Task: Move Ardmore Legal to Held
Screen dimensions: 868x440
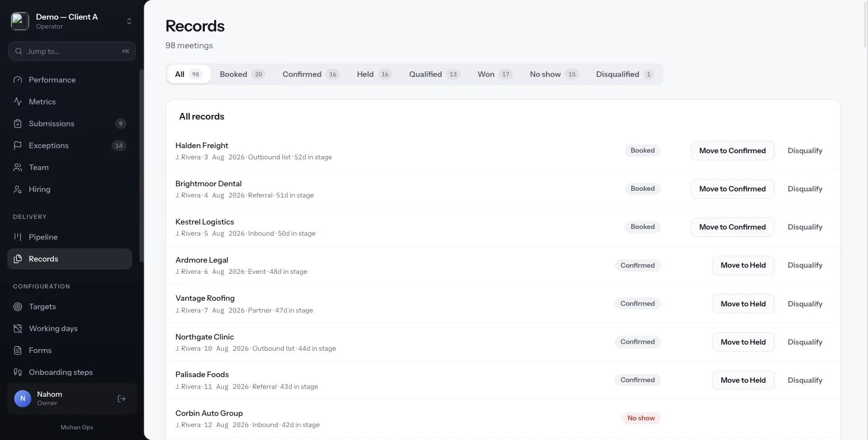Action: [743, 265]
